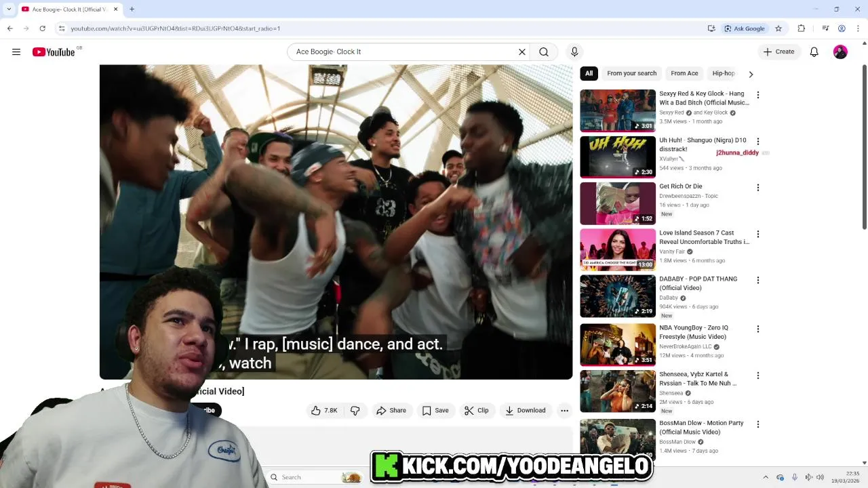Open BossMan Dlow Motion Party title
The height and width of the screenshot is (488, 868).
click(x=701, y=427)
